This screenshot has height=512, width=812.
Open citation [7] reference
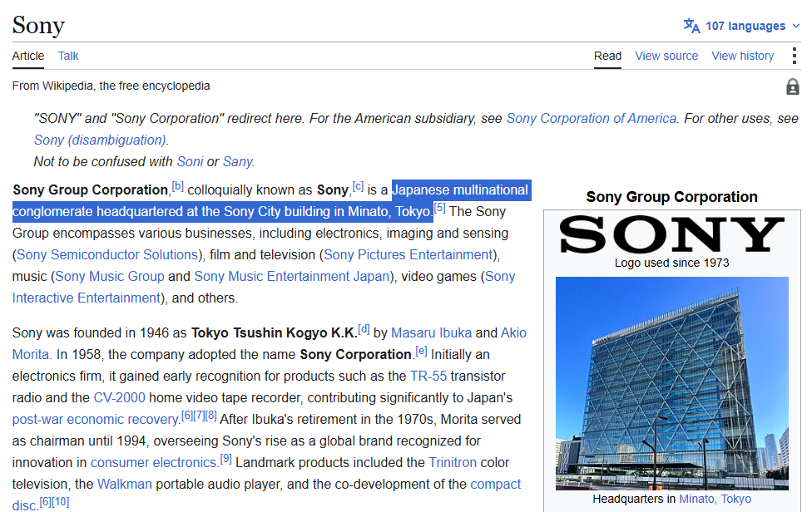(199, 416)
